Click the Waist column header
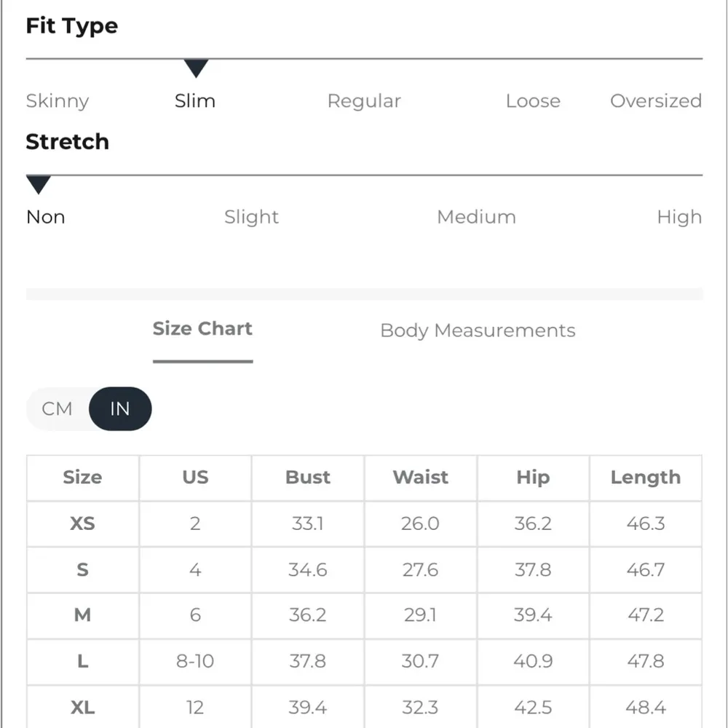 tap(420, 478)
